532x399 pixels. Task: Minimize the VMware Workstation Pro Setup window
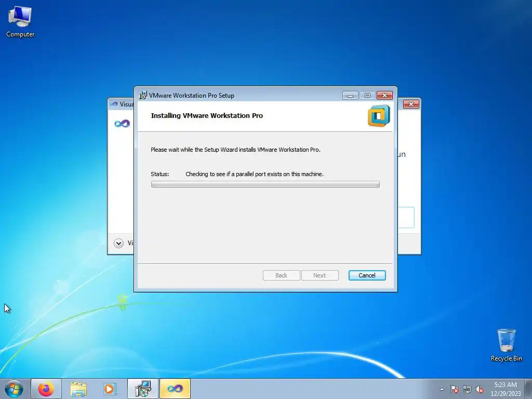click(351, 96)
